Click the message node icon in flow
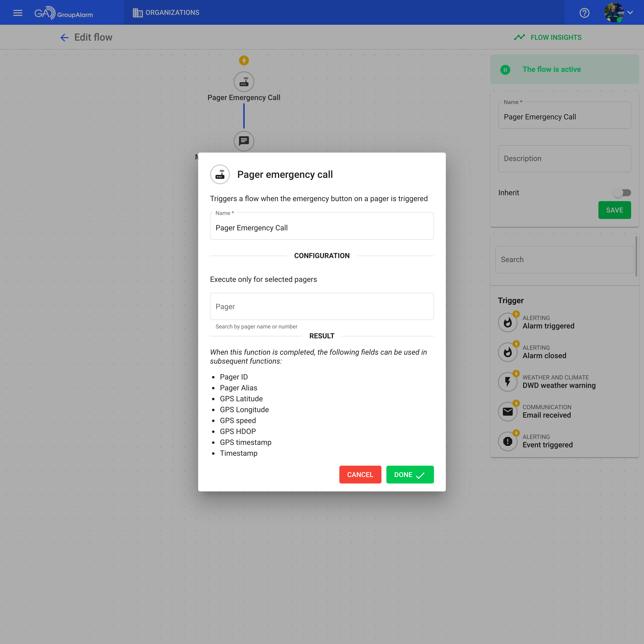The height and width of the screenshot is (644, 644). (x=244, y=141)
